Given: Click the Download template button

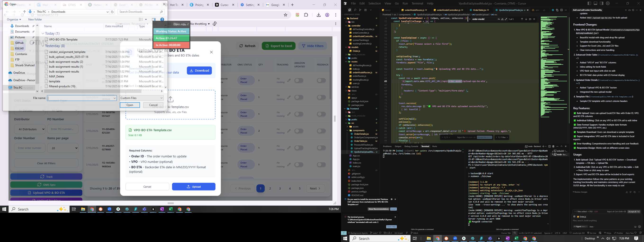Looking at the screenshot, I should pyautogui.click(x=199, y=71).
